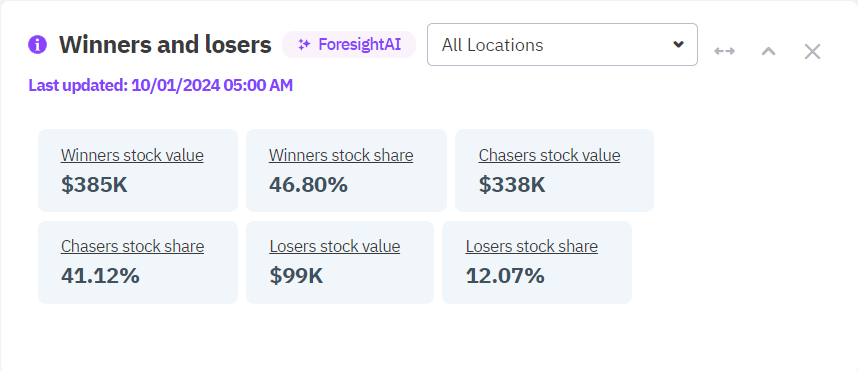Screen dimensions: 858x371
Task: Select the $99K losers value card
Action: (340, 262)
